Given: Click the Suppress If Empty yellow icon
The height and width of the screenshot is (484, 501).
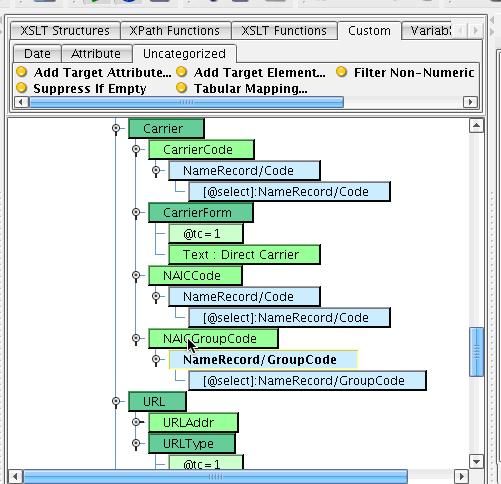Looking at the screenshot, I should tap(22, 88).
